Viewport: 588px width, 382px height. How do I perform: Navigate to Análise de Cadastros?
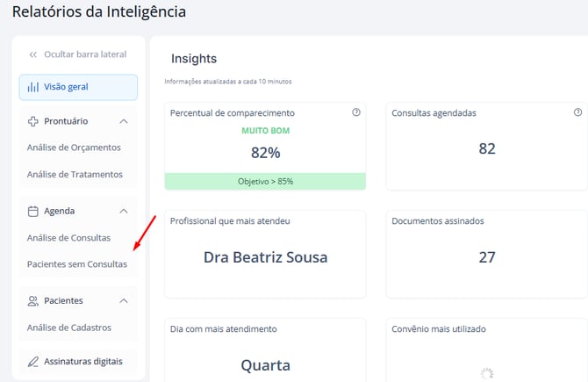[x=69, y=328]
